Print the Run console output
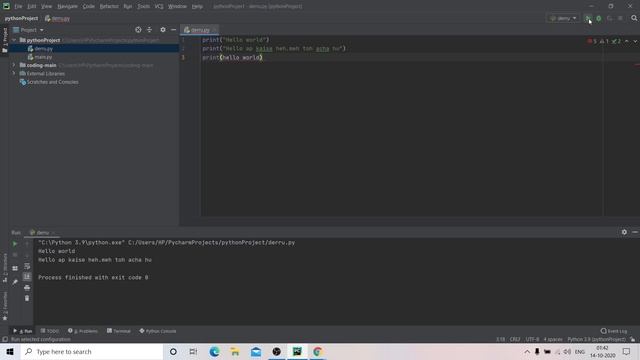 point(27,287)
